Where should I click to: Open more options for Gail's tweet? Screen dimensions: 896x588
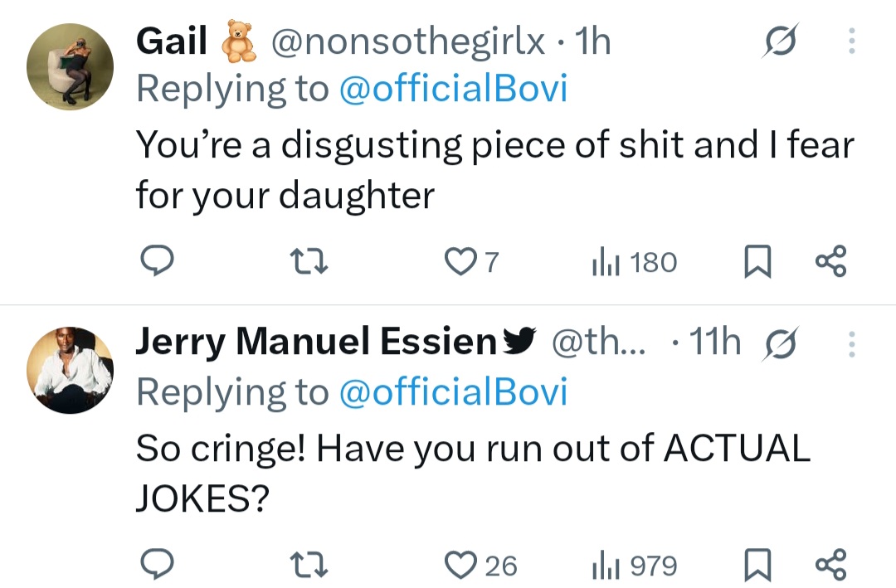[x=851, y=42]
